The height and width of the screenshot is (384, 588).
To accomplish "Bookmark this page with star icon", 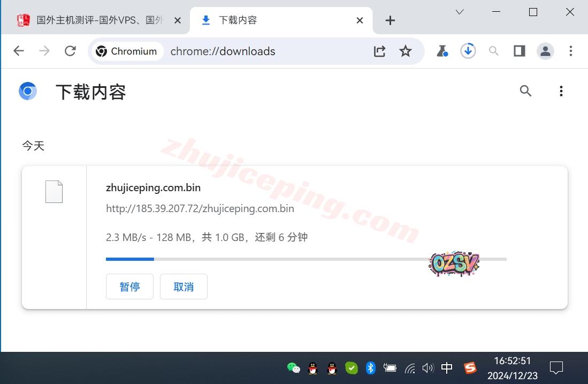I will (x=406, y=51).
